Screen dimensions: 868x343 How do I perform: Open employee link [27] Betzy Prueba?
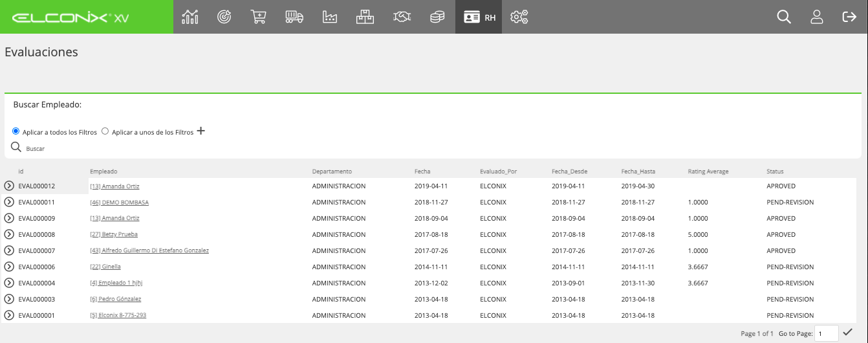(x=114, y=235)
